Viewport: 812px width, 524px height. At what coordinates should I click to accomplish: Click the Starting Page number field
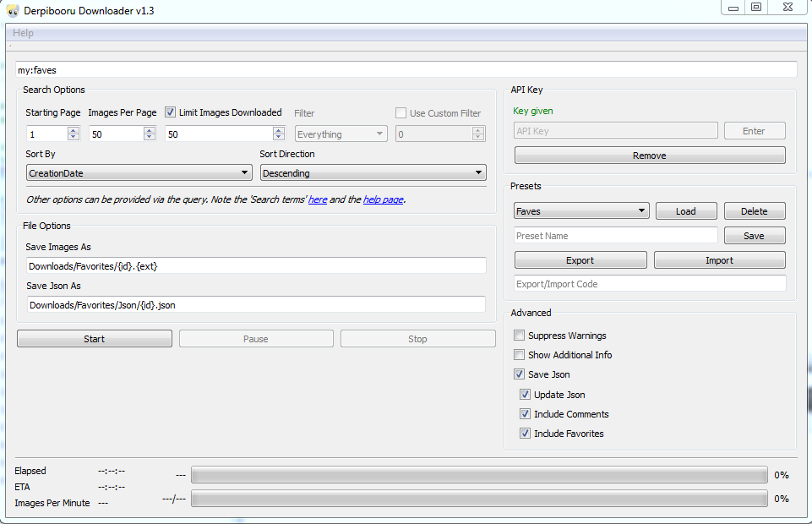(47, 134)
